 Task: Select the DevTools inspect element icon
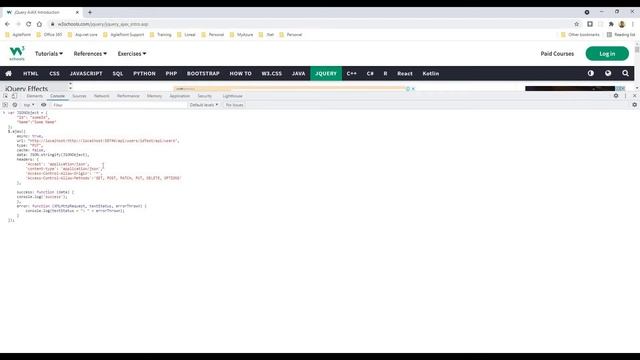pyautogui.click(x=5, y=96)
